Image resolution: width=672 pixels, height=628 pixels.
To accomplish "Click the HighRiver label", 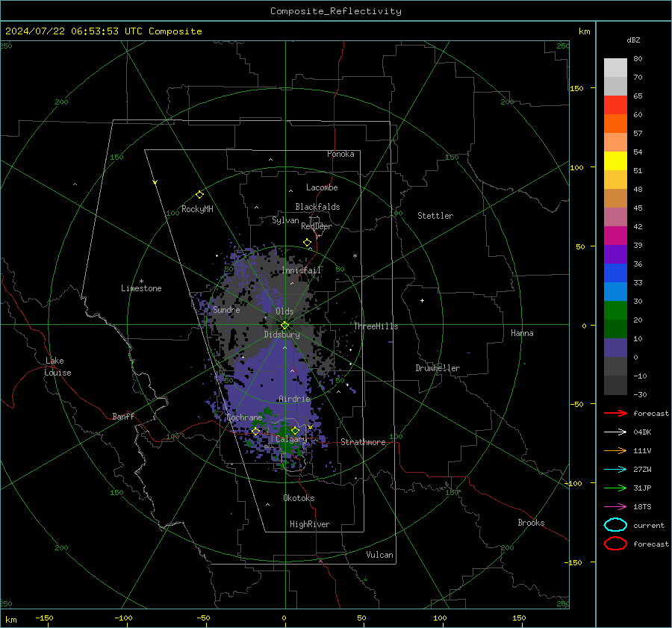I will click(310, 524).
